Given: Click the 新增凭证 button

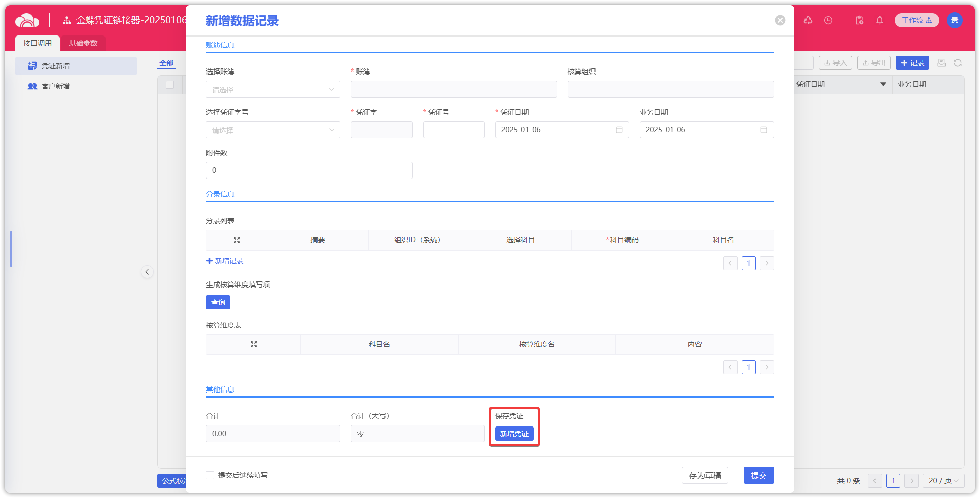Looking at the screenshot, I should pyautogui.click(x=514, y=434).
